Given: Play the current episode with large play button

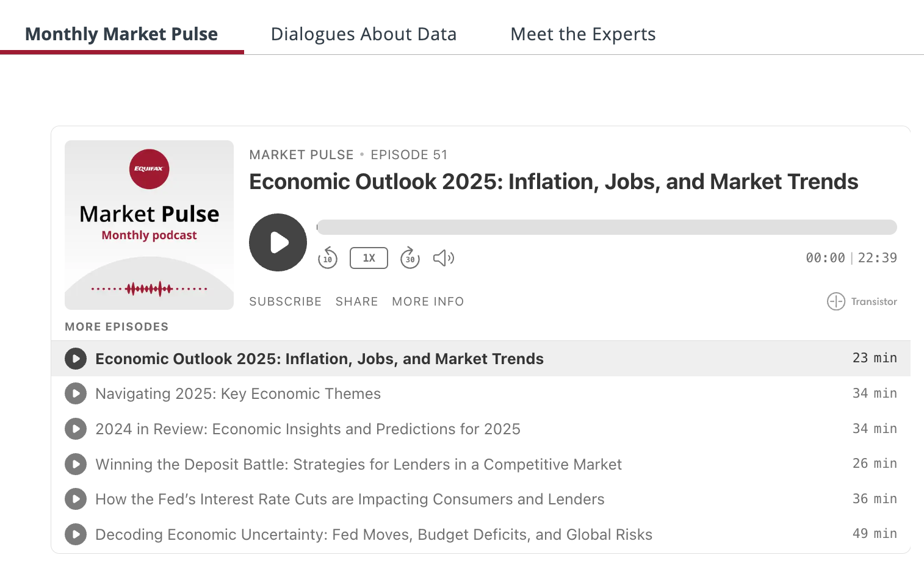Looking at the screenshot, I should point(278,242).
